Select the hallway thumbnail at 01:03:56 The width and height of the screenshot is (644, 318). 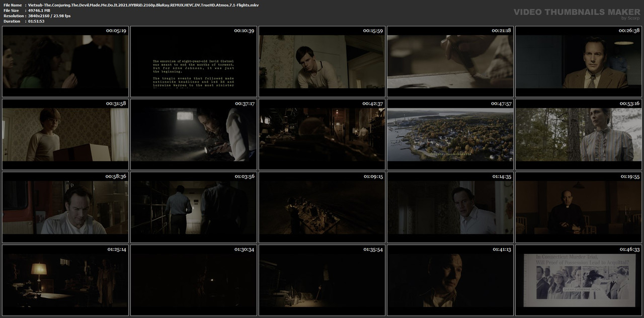click(194, 207)
